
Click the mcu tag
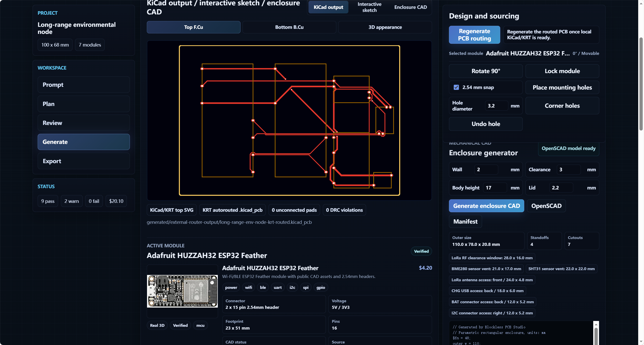click(200, 326)
